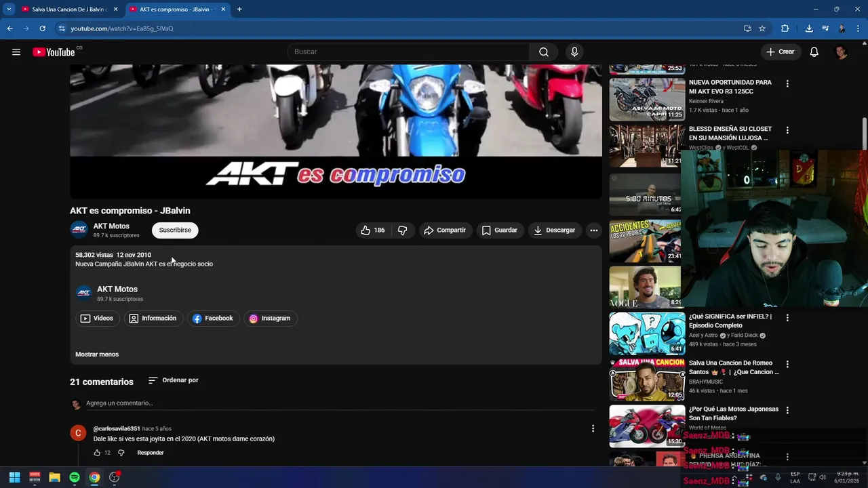Viewport: 868px width, 488px height.
Task: Collapse description with Mostrar menos
Action: (x=97, y=354)
